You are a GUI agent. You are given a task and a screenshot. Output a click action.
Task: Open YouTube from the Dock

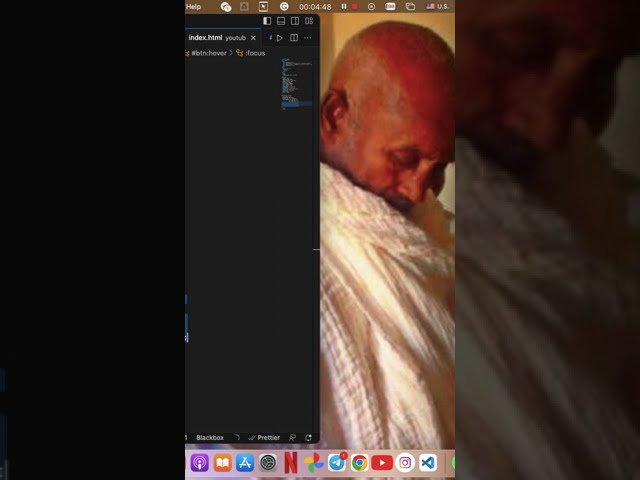(x=382, y=463)
